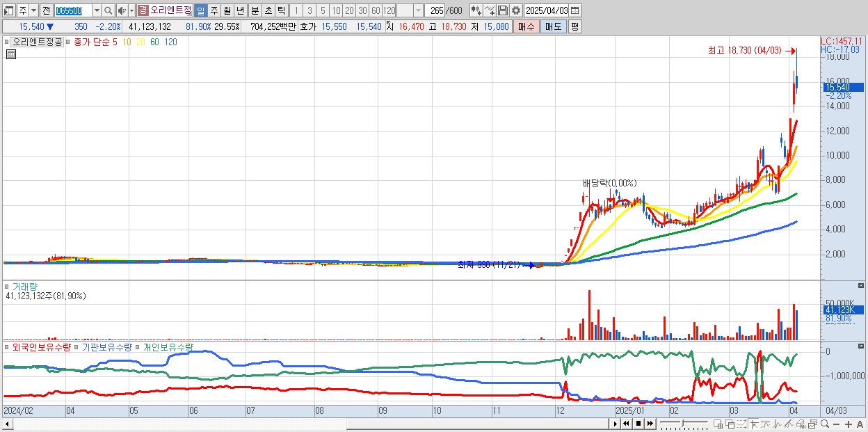This screenshot has width=868, height=432.
Task: Select the 월 monthly chart period
Action: click(x=227, y=10)
